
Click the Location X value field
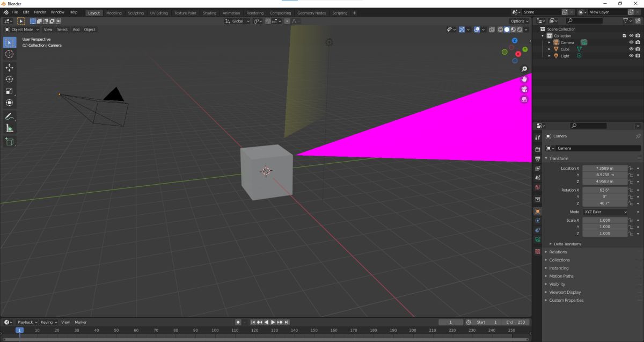[605, 169]
